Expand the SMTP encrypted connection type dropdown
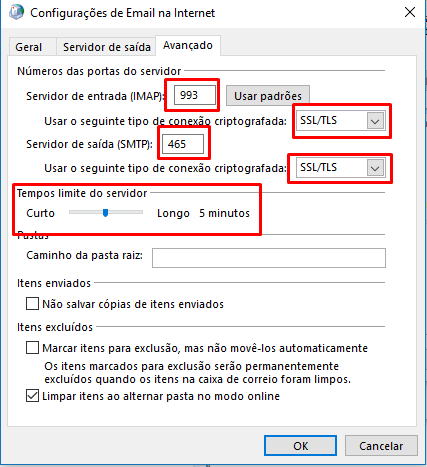The image size is (427, 467). [341, 167]
